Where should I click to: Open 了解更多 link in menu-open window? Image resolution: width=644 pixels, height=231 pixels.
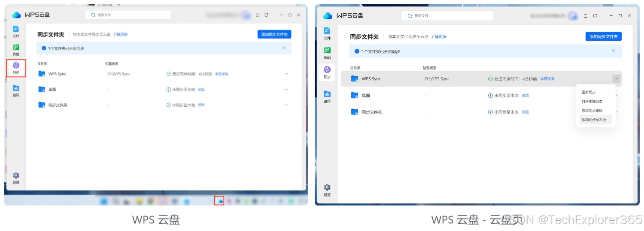coord(439,37)
